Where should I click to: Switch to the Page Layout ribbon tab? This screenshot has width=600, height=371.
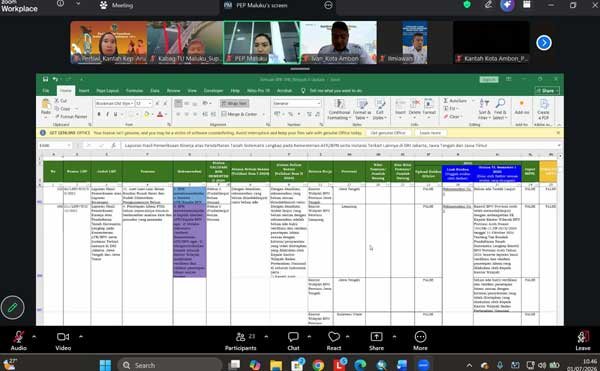coord(108,91)
